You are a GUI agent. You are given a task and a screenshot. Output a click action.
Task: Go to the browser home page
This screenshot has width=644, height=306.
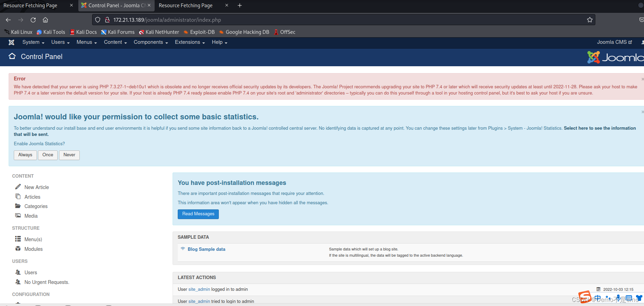(45, 20)
